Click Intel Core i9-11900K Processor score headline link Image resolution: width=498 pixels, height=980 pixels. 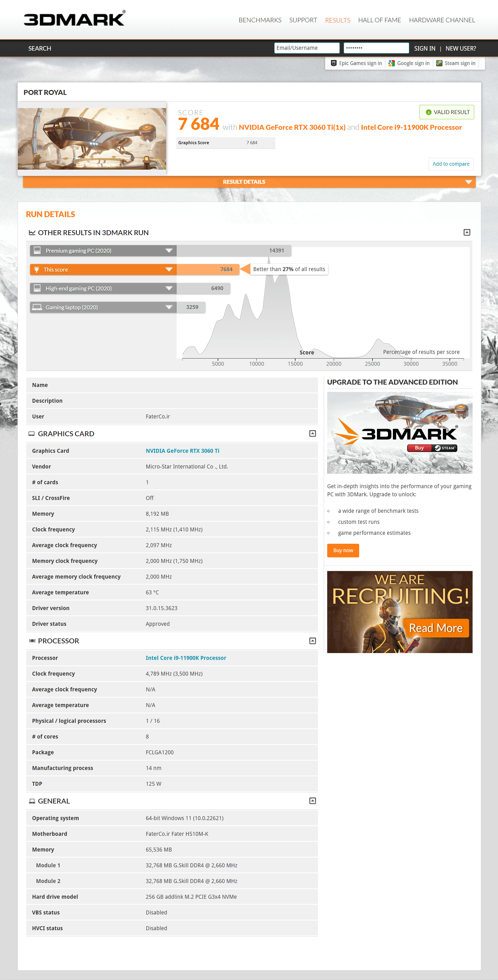(411, 127)
